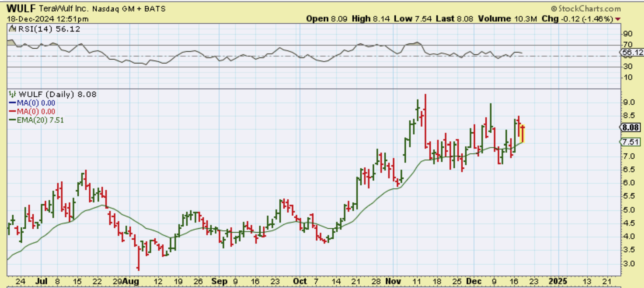Click the RSI axis label 30

point(627,66)
